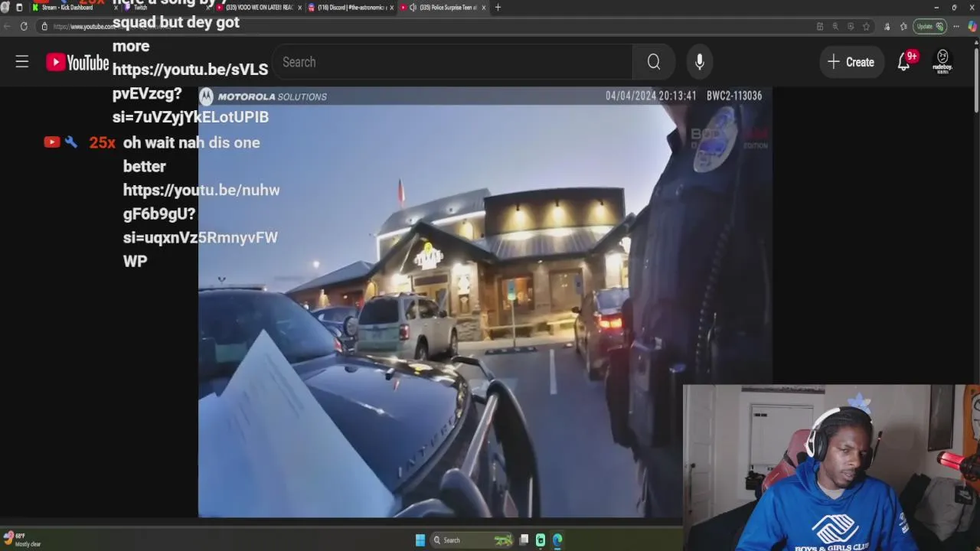Open the YouTube account avatar menu
Image resolution: width=980 pixels, height=551 pixels.
[942, 62]
